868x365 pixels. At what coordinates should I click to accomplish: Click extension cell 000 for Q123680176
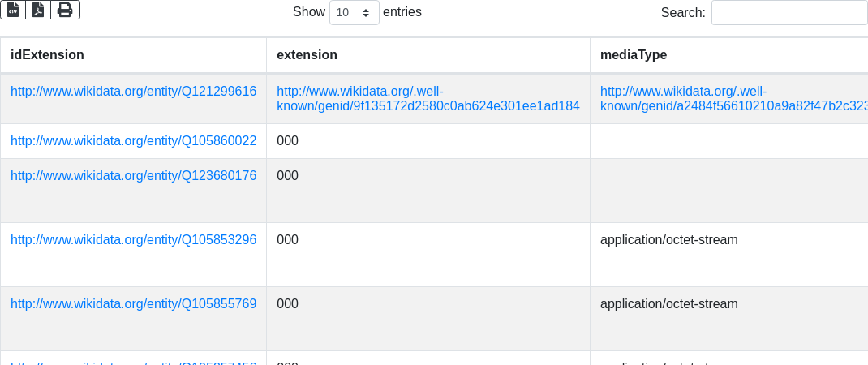click(288, 176)
